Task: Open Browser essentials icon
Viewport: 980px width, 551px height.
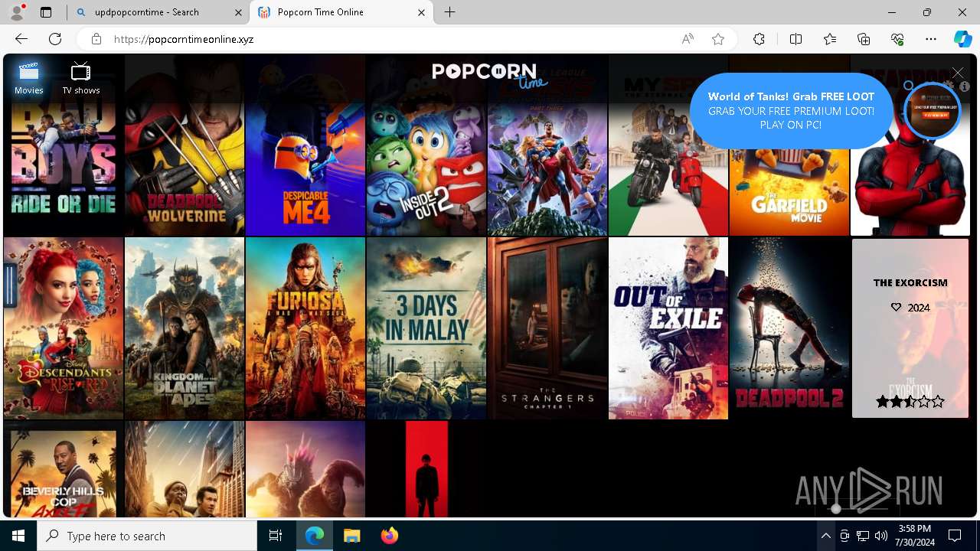Action: coord(897,39)
